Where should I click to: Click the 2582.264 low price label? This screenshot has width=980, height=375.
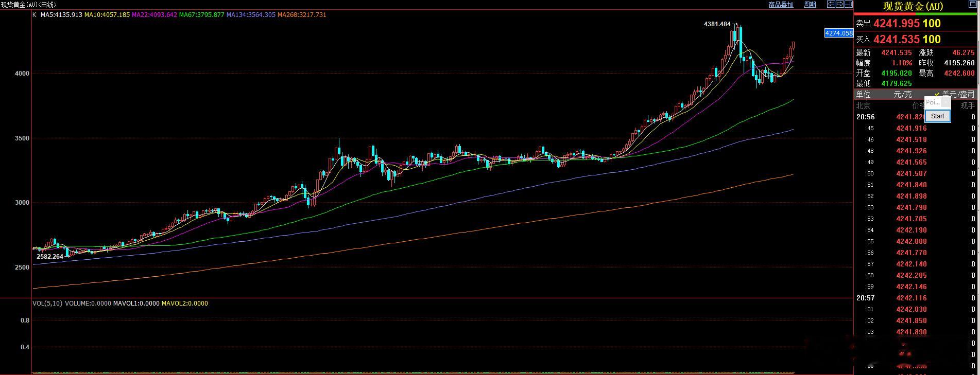tap(50, 256)
